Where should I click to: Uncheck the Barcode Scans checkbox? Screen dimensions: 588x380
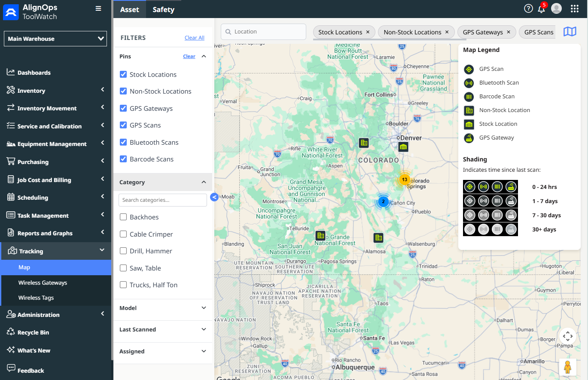tap(123, 159)
